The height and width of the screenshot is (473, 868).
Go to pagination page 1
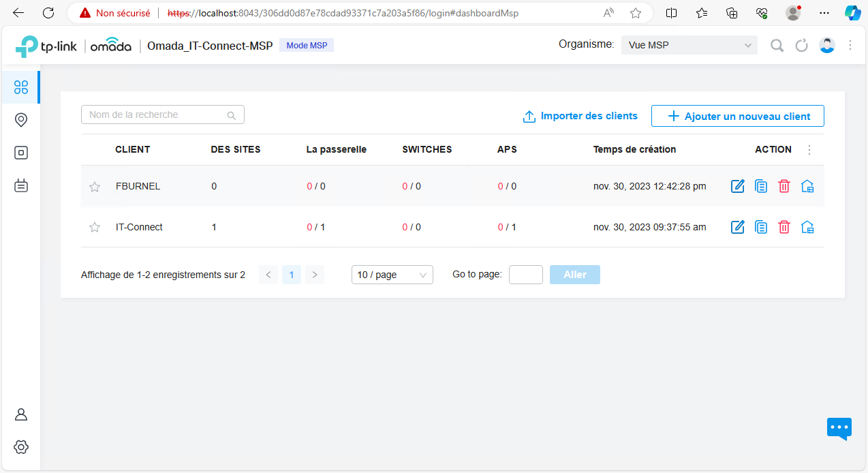pyautogui.click(x=292, y=275)
